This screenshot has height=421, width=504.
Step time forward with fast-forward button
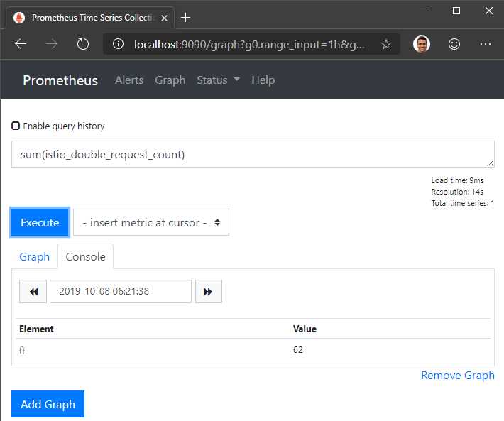208,292
